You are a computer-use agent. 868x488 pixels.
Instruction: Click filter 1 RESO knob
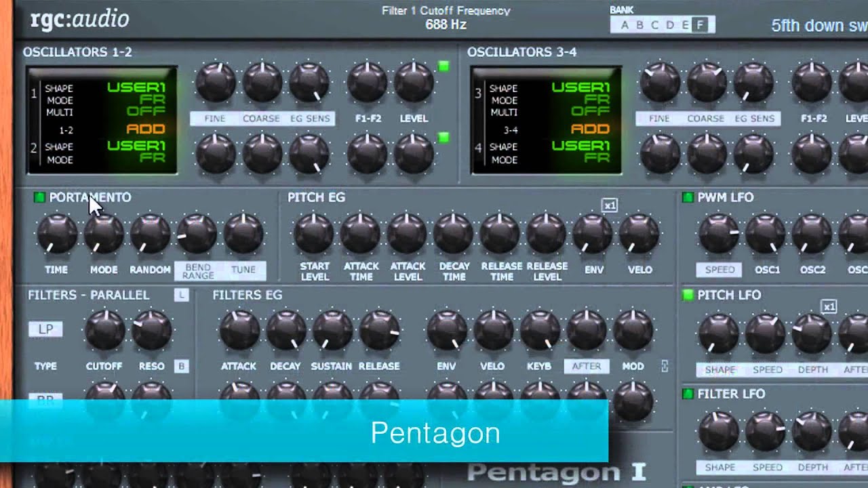coord(151,330)
